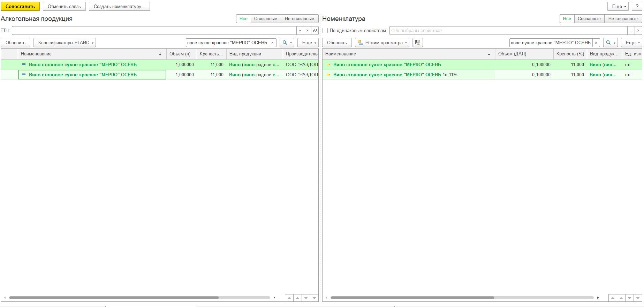Image resolution: width=644 pixels, height=307 pixels.
Task: Click Отменить связь button
Action: pyautogui.click(x=64, y=7)
